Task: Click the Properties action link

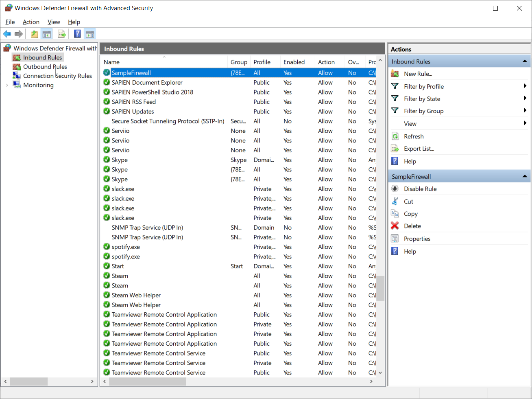Action: 417,239
